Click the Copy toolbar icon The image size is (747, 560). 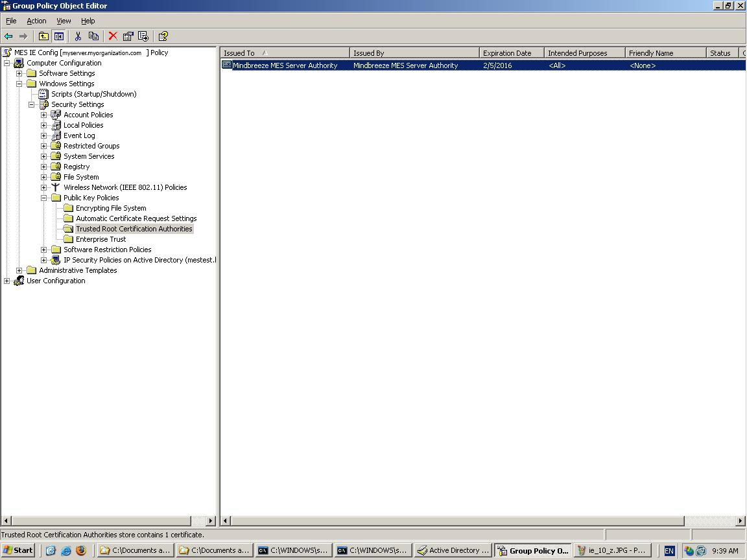tap(93, 36)
